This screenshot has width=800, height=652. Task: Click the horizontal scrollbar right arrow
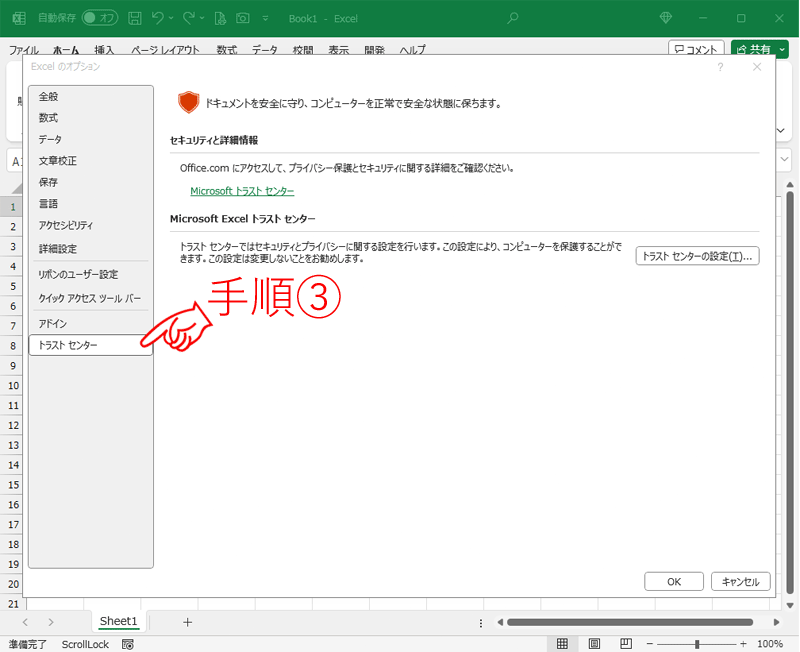tap(776, 622)
